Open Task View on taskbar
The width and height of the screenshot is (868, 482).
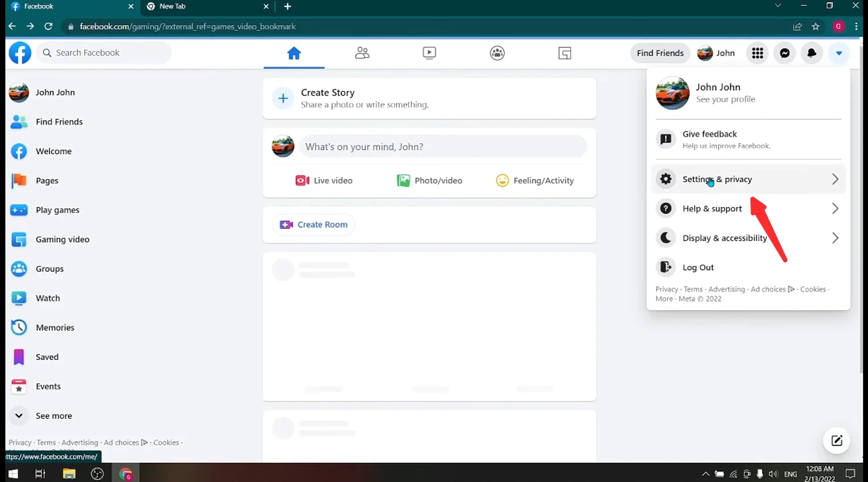click(40, 474)
